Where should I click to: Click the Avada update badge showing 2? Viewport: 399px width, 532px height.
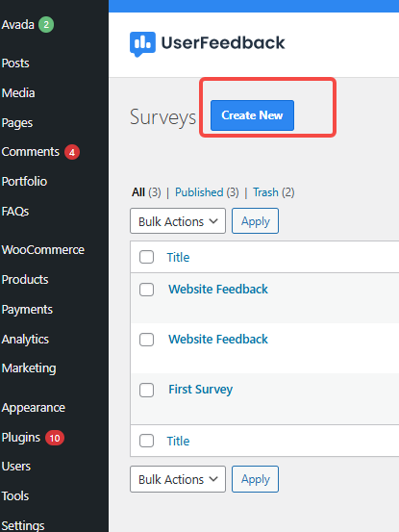[46, 25]
